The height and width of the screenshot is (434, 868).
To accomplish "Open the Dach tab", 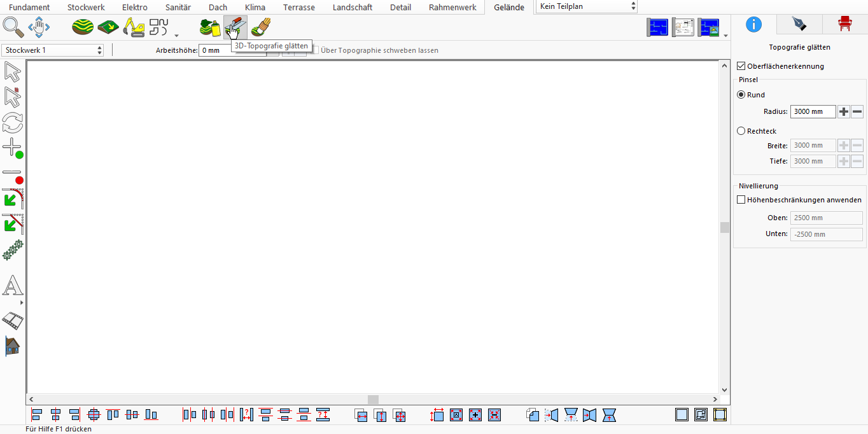I will [218, 8].
